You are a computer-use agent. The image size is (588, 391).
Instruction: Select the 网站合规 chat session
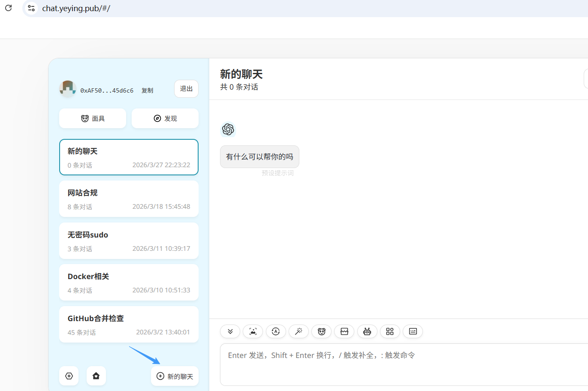[x=129, y=199]
